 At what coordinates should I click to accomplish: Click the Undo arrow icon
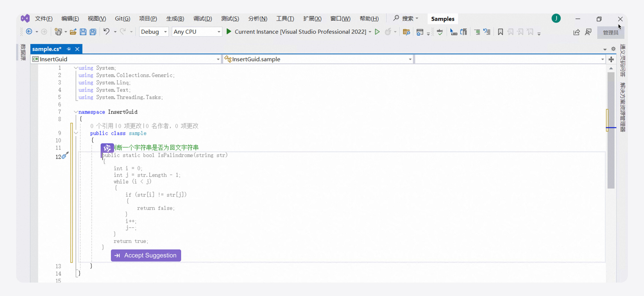pos(106,32)
